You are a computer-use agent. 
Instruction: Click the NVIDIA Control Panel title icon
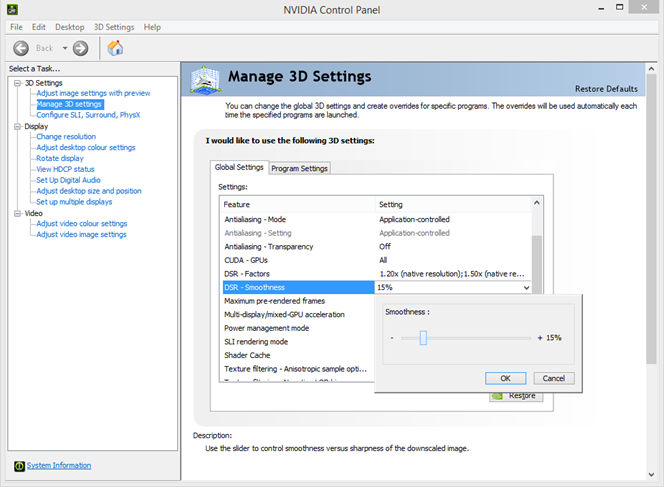[12, 9]
